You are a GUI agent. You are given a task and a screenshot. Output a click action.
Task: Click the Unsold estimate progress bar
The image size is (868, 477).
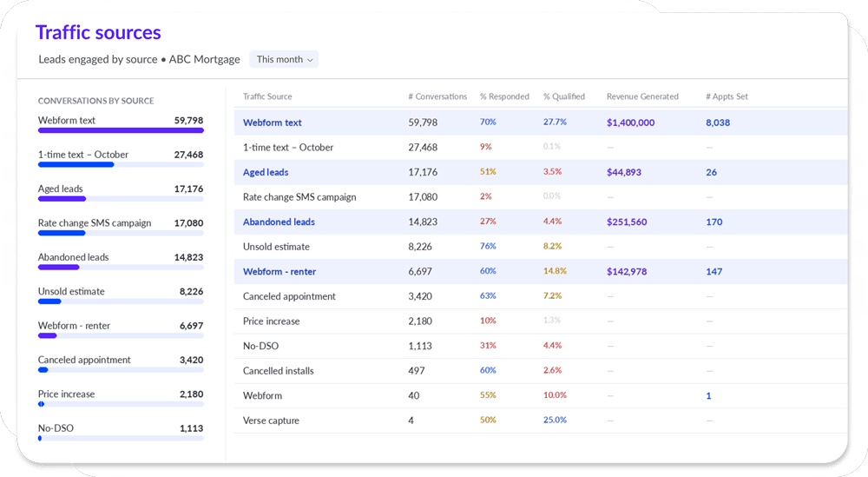click(x=121, y=302)
